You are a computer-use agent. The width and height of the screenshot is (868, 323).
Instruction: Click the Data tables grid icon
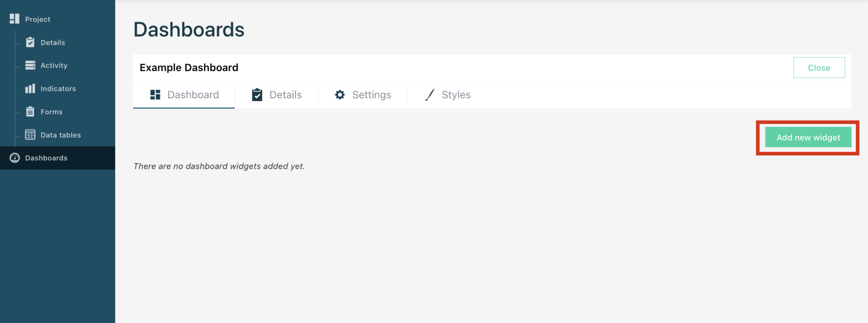click(x=30, y=135)
